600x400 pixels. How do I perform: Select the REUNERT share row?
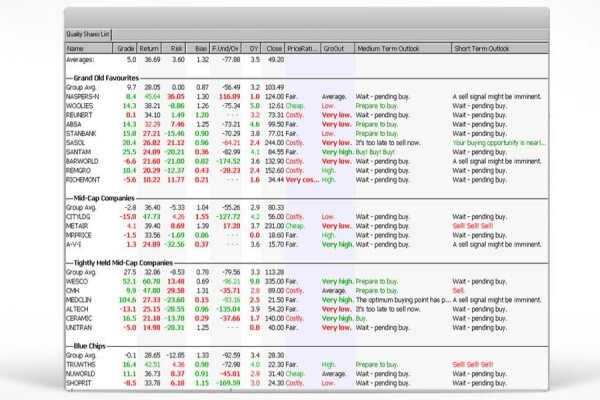306,115
